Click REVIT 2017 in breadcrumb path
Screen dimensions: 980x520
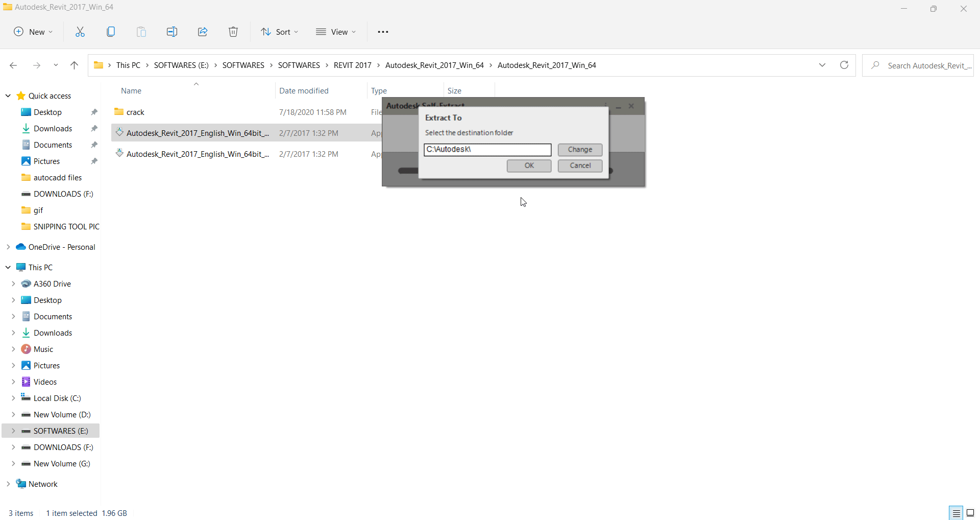[353, 65]
